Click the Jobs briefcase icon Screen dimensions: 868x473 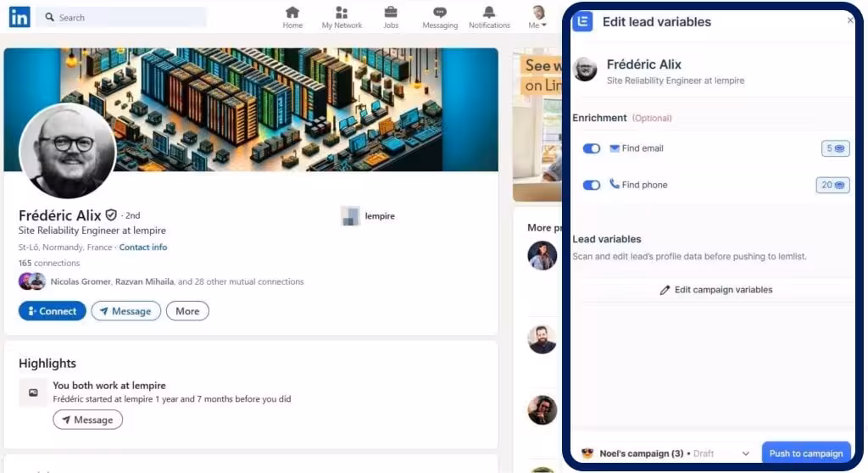pyautogui.click(x=391, y=13)
